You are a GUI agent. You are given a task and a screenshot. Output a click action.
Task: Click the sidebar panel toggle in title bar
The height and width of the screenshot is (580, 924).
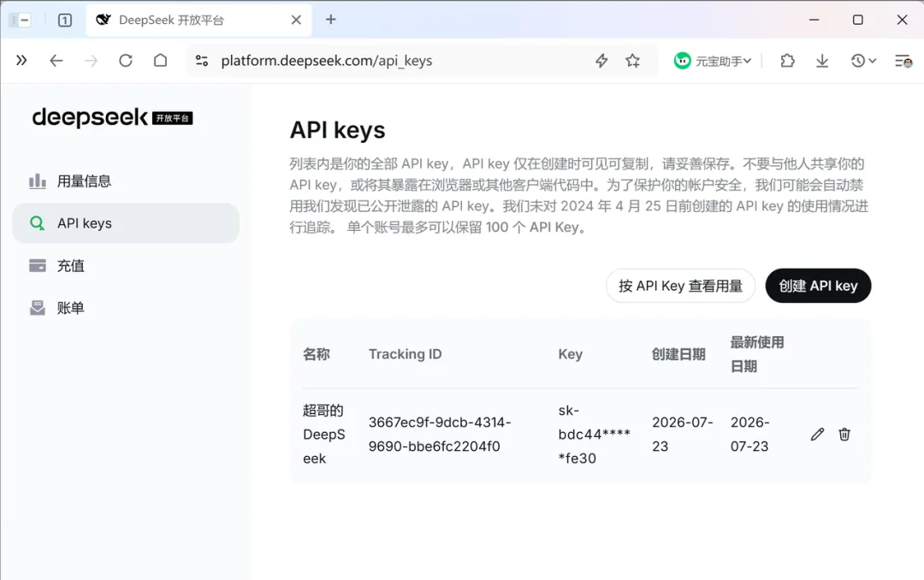[x=21, y=20]
